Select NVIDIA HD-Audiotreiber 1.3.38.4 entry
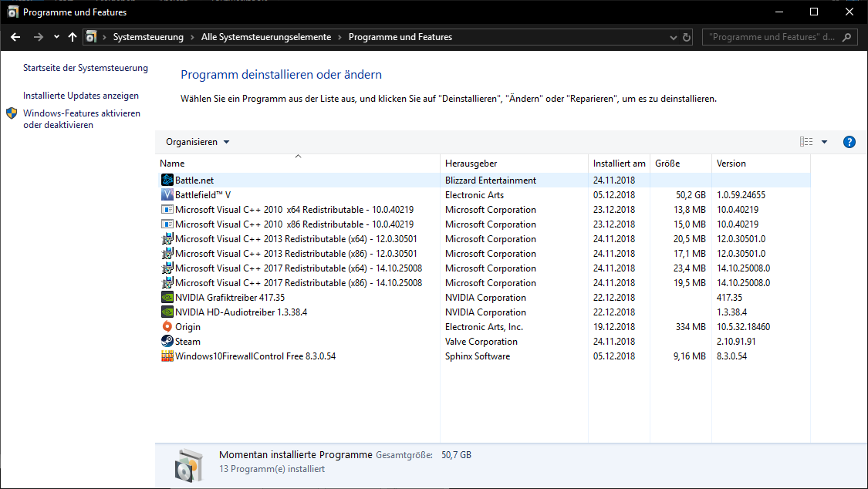This screenshot has height=489, width=868. [241, 312]
